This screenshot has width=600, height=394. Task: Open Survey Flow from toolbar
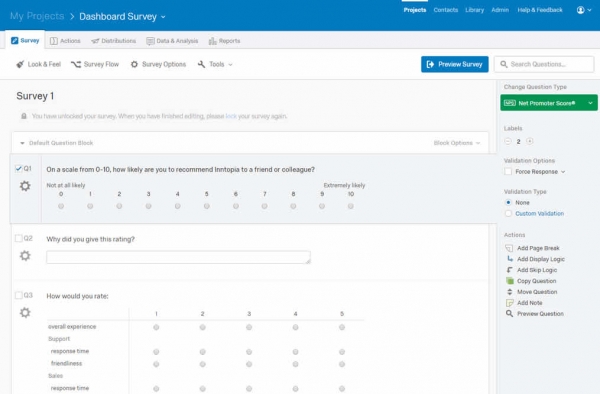(x=95, y=64)
